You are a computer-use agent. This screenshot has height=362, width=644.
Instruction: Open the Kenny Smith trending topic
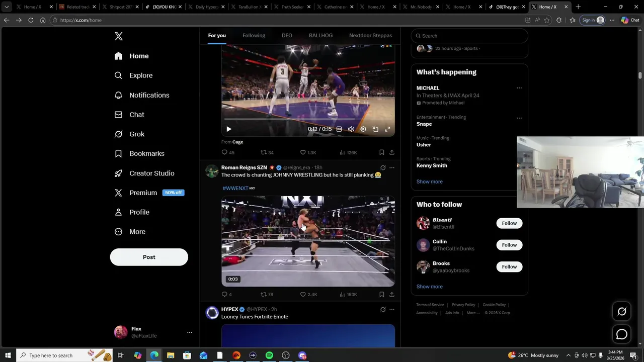coord(432,165)
